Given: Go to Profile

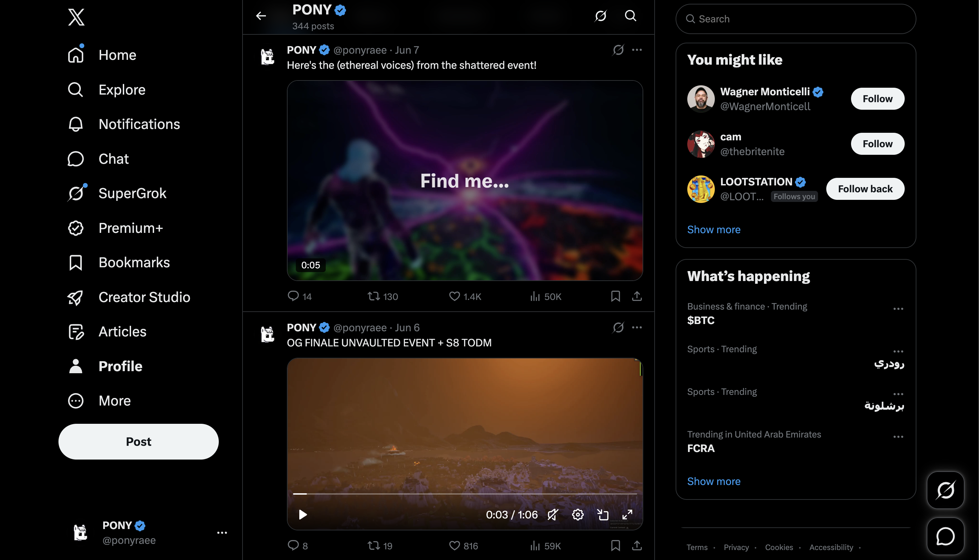Looking at the screenshot, I should click(x=105, y=366).
